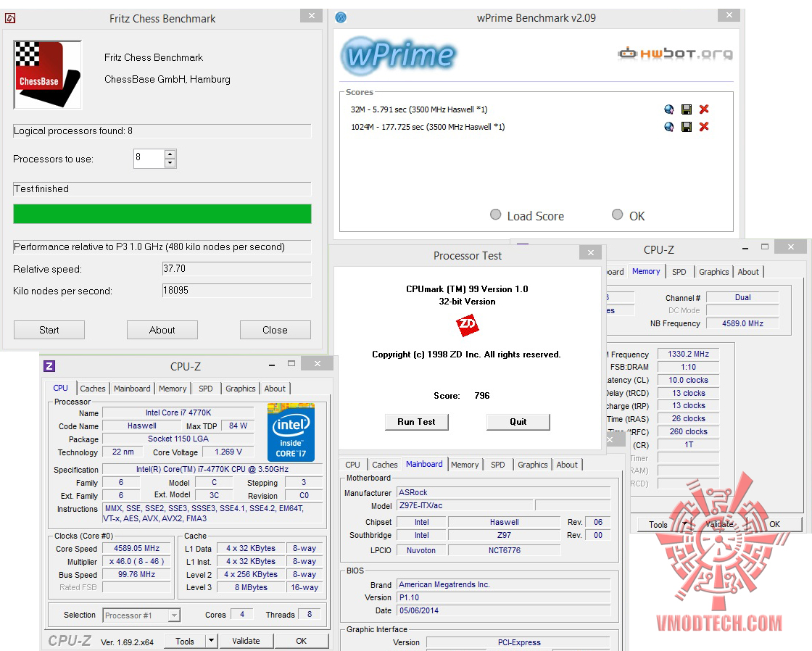Click the wPrime logo banner
812x651 pixels.
399,55
